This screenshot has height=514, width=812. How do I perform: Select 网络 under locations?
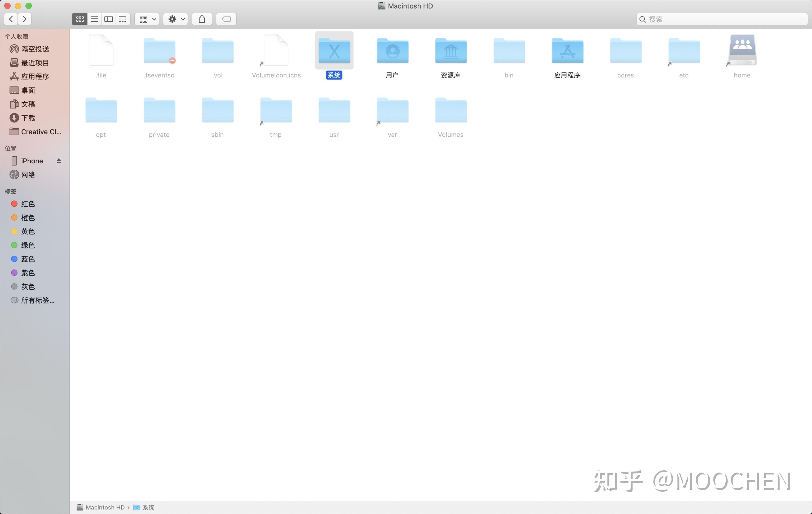[x=28, y=175]
